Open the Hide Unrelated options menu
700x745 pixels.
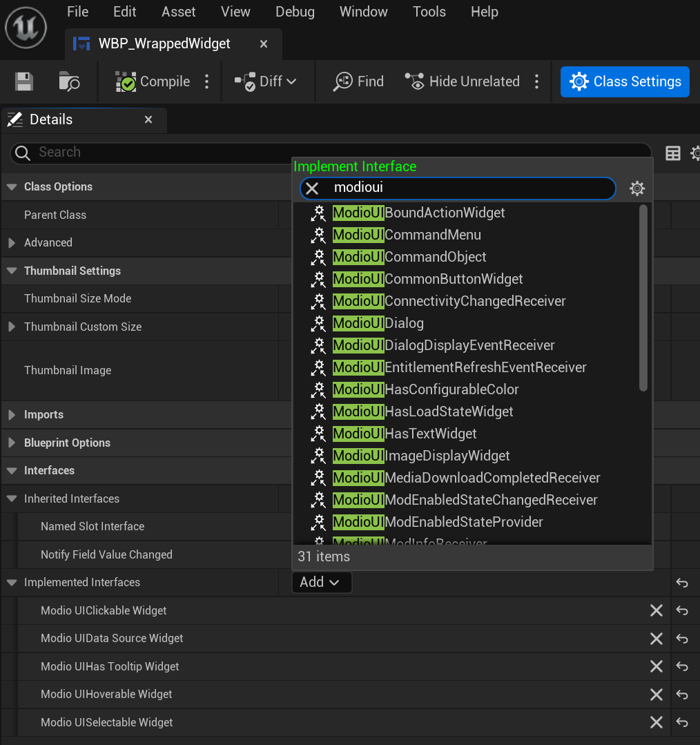tap(536, 81)
